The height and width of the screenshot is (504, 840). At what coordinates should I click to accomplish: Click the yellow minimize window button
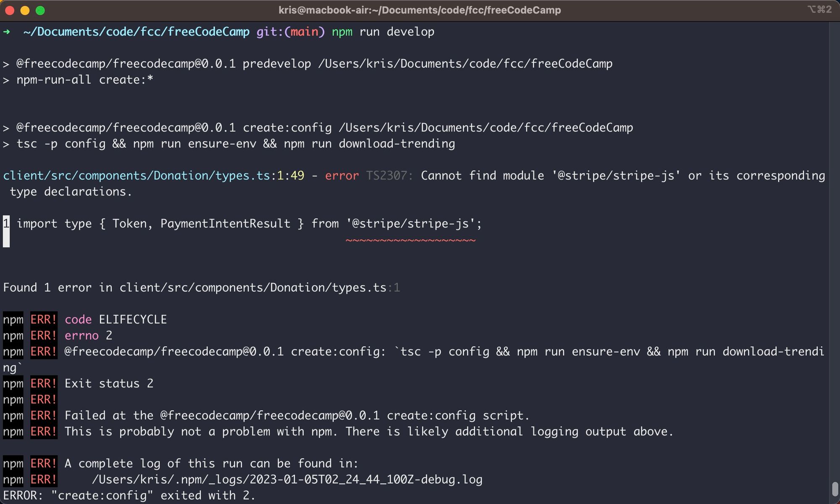(25, 10)
